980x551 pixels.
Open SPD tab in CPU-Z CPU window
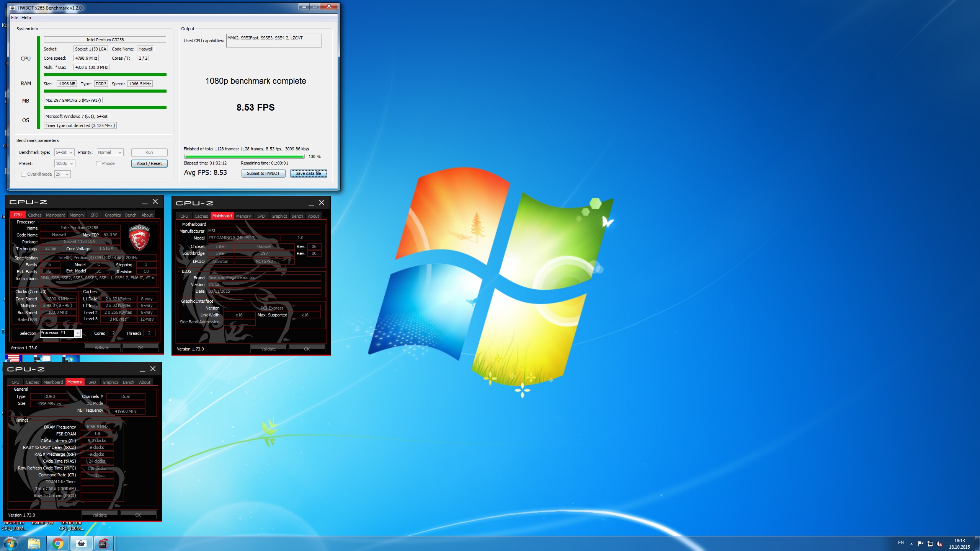click(x=95, y=215)
